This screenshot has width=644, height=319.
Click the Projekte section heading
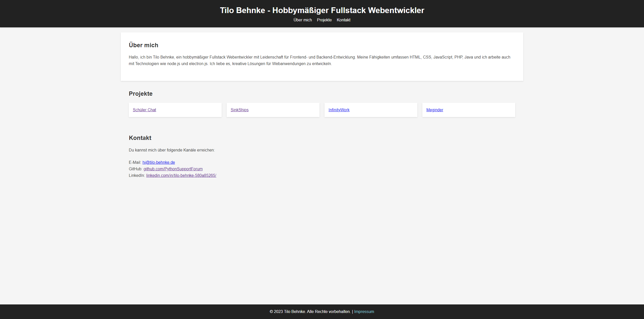(x=141, y=94)
